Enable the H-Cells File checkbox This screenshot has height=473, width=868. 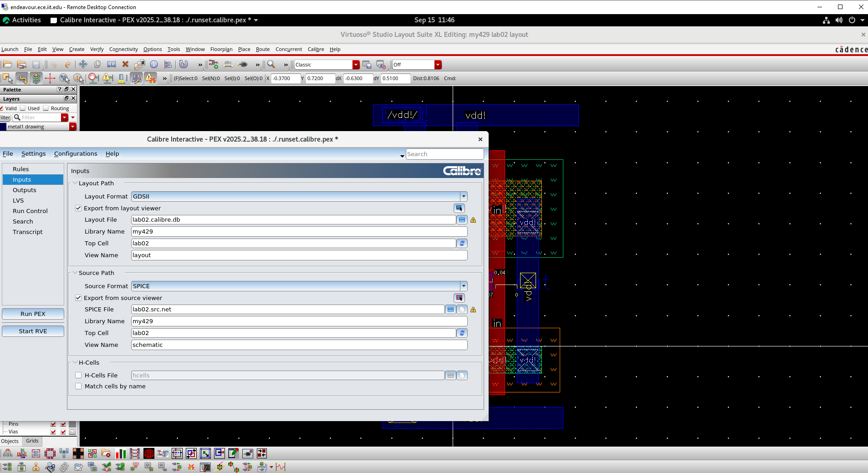[x=78, y=375]
